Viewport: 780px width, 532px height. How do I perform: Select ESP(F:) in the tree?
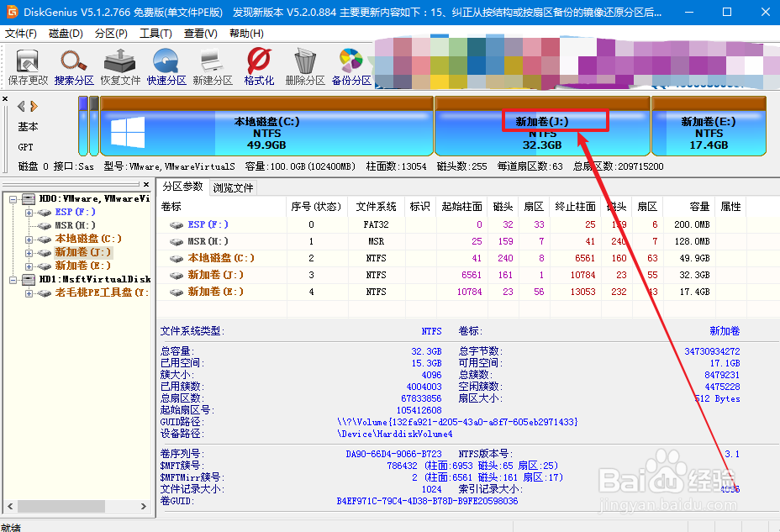(x=75, y=213)
